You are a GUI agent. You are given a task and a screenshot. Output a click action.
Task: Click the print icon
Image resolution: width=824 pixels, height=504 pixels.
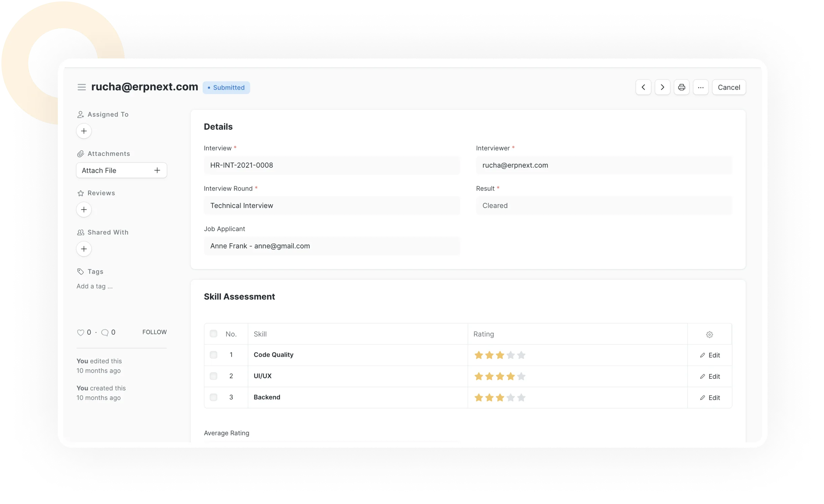pos(682,87)
